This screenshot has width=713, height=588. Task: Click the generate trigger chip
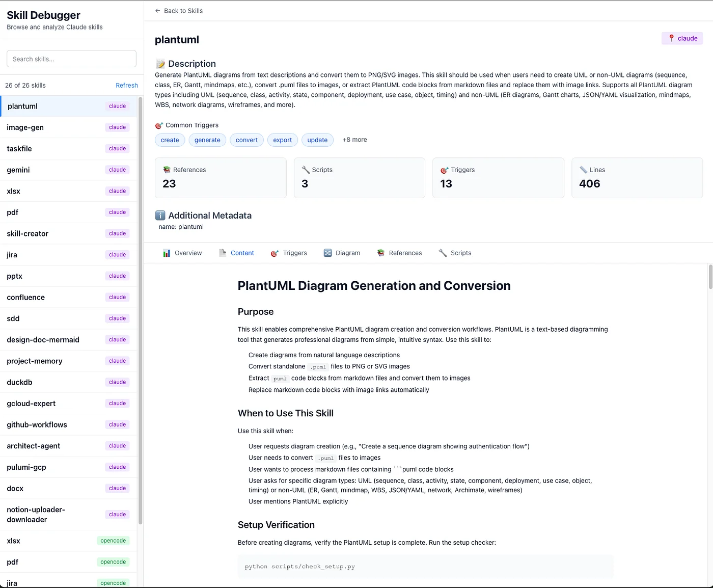pyautogui.click(x=207, y=140)
